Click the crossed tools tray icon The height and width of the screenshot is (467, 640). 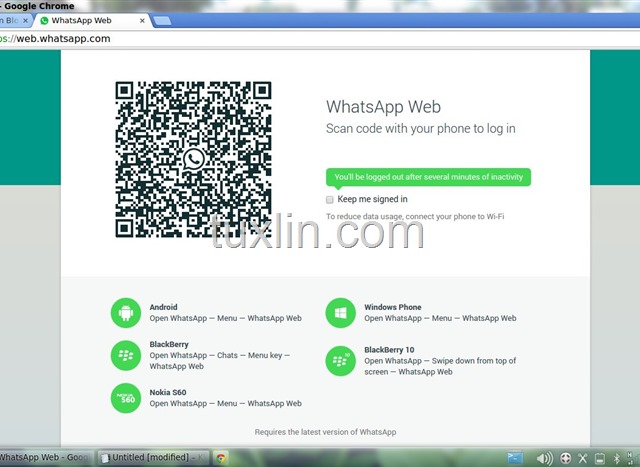pos(583,458)
